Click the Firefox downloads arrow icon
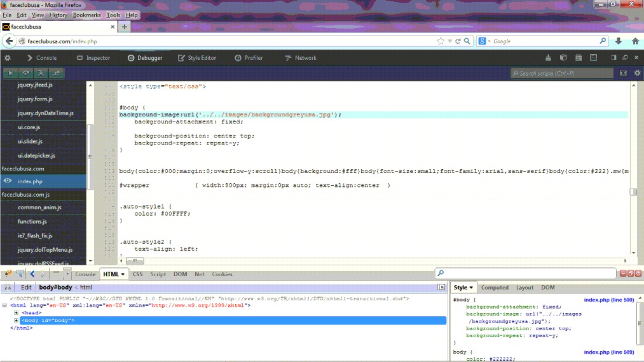Screen dimensions: 644x362 point(619,41)
